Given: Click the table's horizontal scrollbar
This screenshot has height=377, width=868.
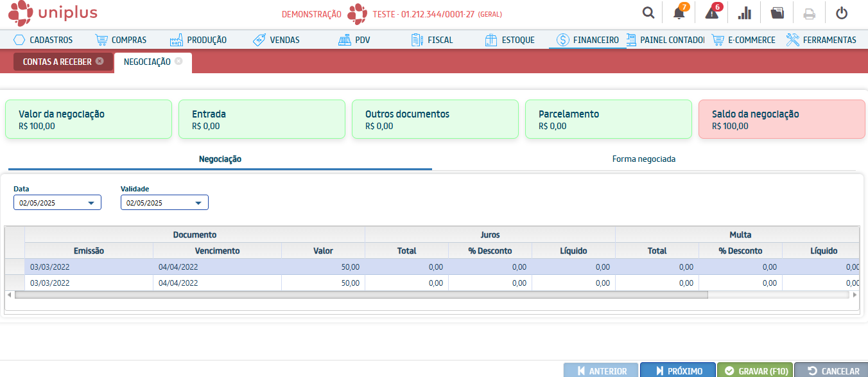Looking at the screenshot, I should click(x=361, y=295).
